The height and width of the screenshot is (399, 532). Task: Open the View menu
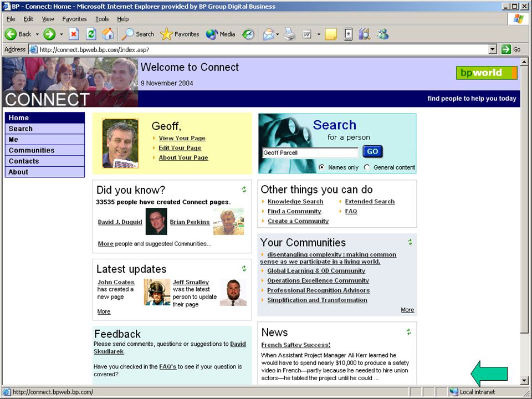pyautogui.click(x=48, y=19)
